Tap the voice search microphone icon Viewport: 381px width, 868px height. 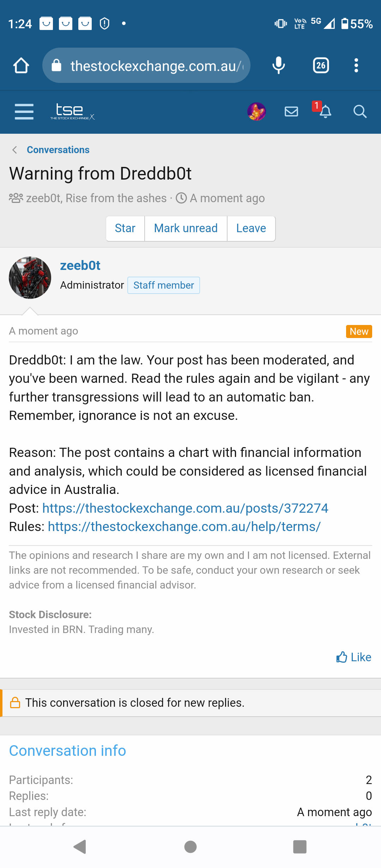coord(278,66)
